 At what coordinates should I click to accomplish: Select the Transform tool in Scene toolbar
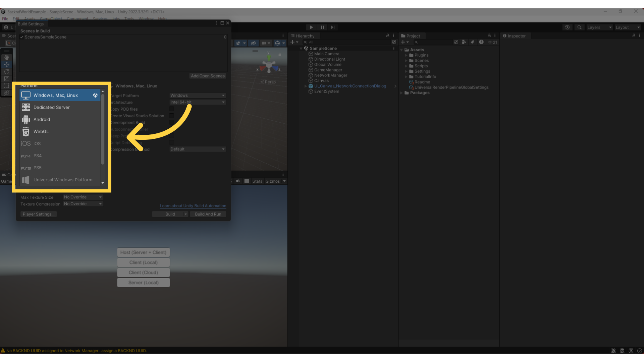[x=7, y=93]
